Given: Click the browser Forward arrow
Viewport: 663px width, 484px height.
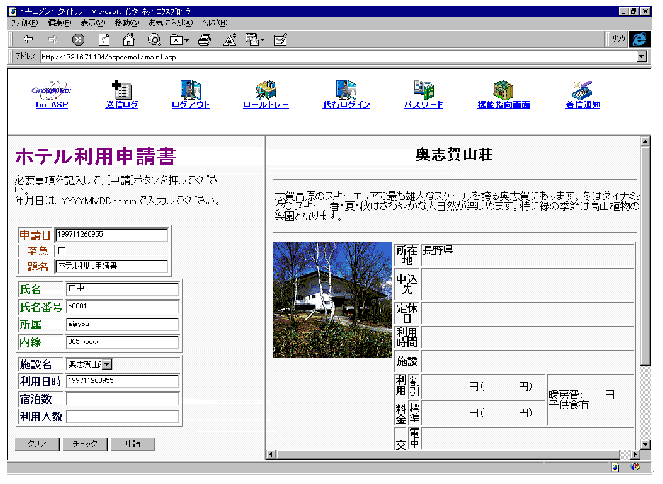Looking at the screenshot, I should click(53, 40).
